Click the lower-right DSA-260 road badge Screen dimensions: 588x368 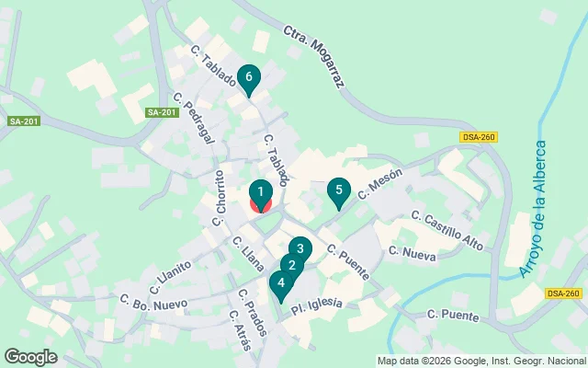563,293
